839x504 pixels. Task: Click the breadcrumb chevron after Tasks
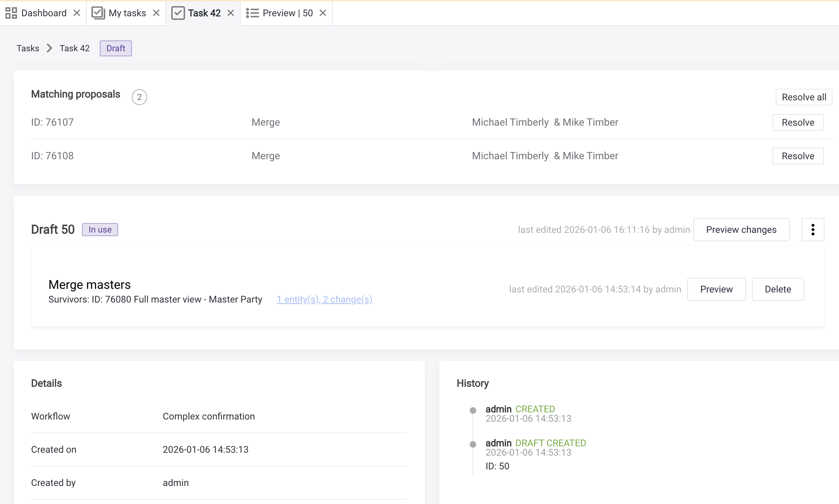[x=50, y=48]
